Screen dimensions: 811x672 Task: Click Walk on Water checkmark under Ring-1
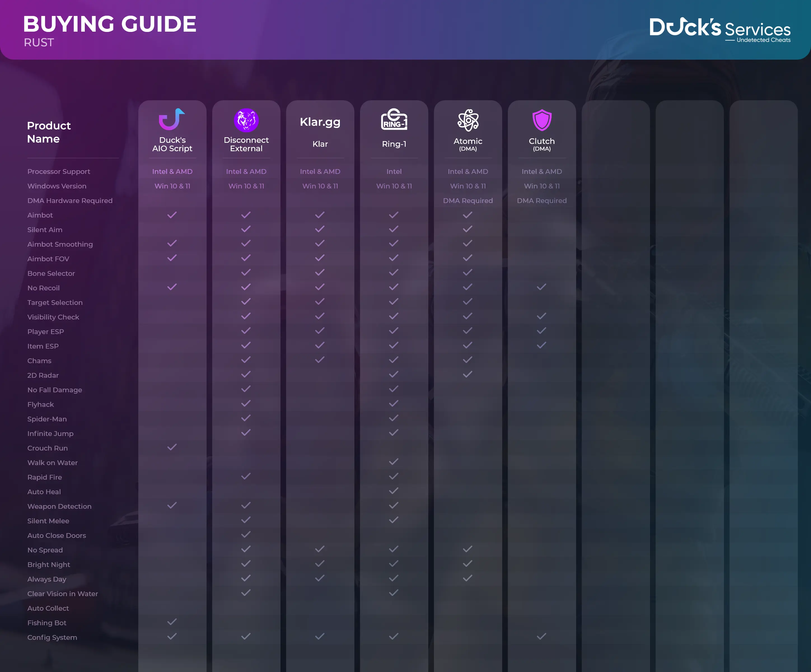(394, 461)
